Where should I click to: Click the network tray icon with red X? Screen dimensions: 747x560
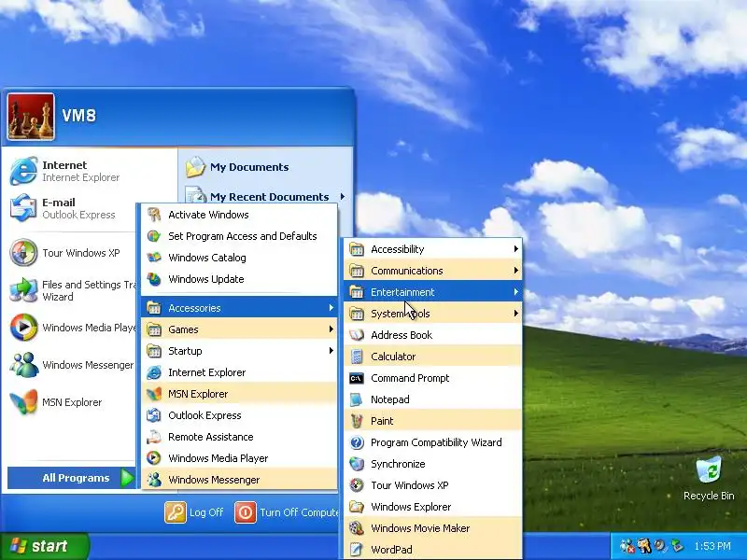pyautogui.click(x=627, y=546)
